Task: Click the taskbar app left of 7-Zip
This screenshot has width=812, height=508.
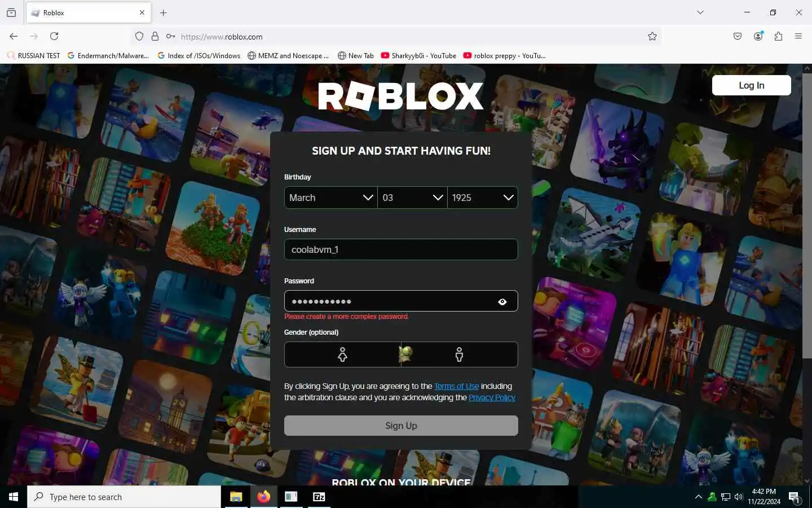Action: tap(291, 497)
